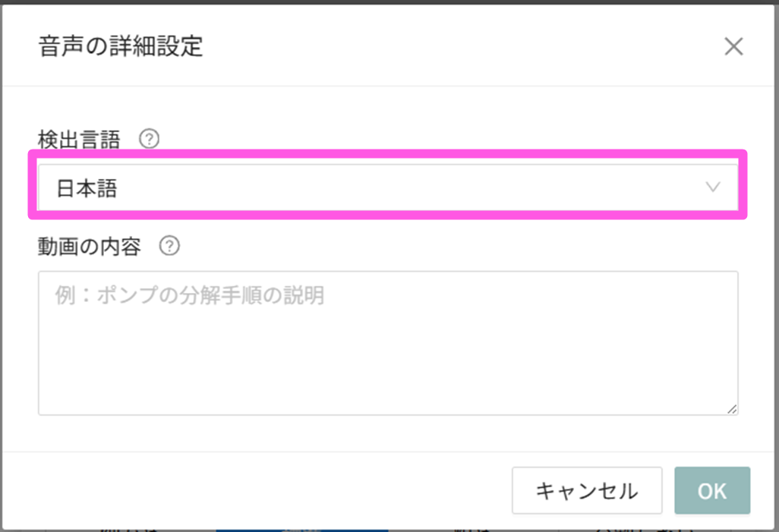
Task: Click empty footer space left of キャンセル
Action: [266, 490]
